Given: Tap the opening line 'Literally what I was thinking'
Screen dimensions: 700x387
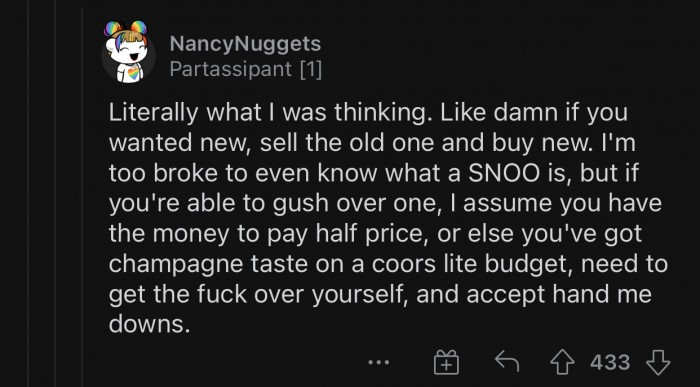Looking at the screenshot, I should click(x=270, y=113).
